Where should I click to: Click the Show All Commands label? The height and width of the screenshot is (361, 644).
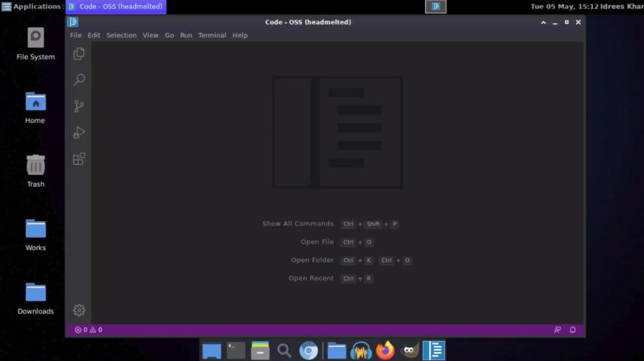(298, 223)
